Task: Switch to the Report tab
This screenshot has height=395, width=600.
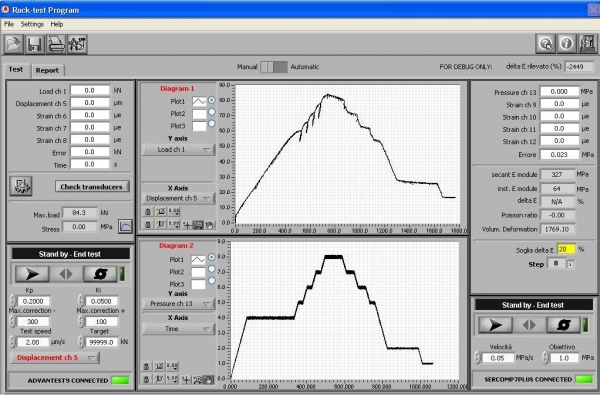Action: click(47, 70)
